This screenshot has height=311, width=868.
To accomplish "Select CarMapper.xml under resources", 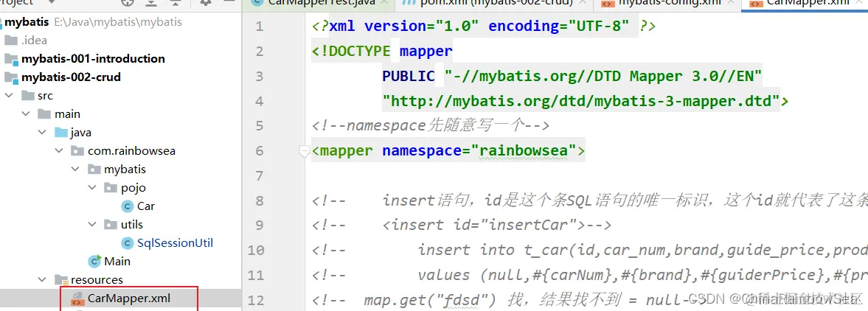I will coord(129,298).
